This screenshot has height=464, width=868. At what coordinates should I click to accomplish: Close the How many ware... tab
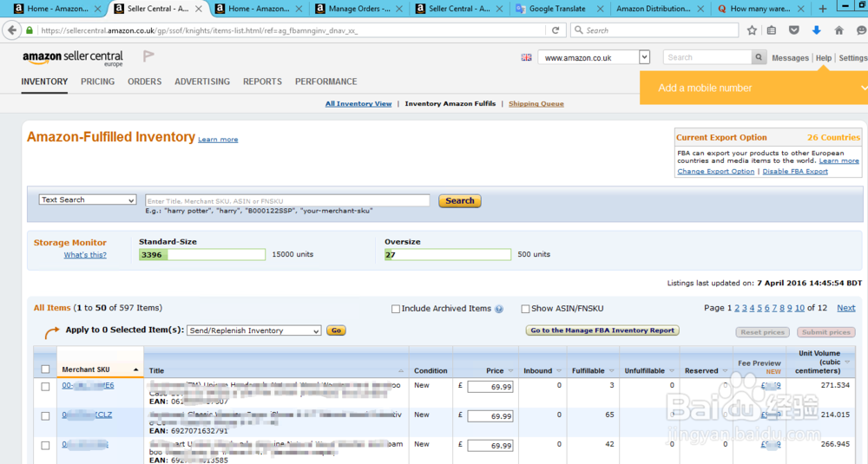coord(801,9)
